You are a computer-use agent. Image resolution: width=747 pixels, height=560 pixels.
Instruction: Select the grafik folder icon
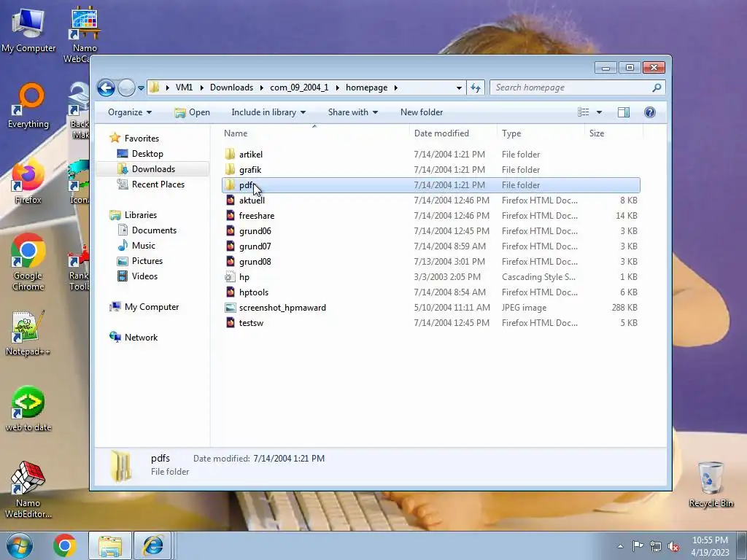230,169
